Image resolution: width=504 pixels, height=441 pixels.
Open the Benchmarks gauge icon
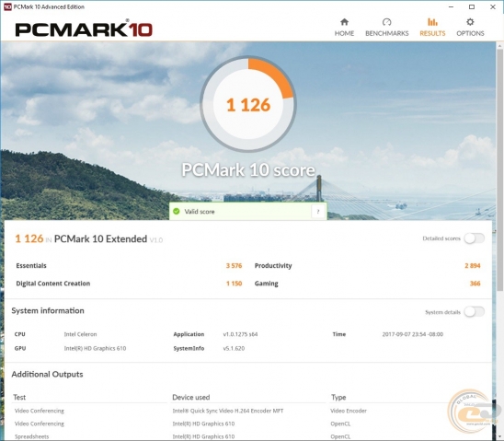[x=386, y=22]
